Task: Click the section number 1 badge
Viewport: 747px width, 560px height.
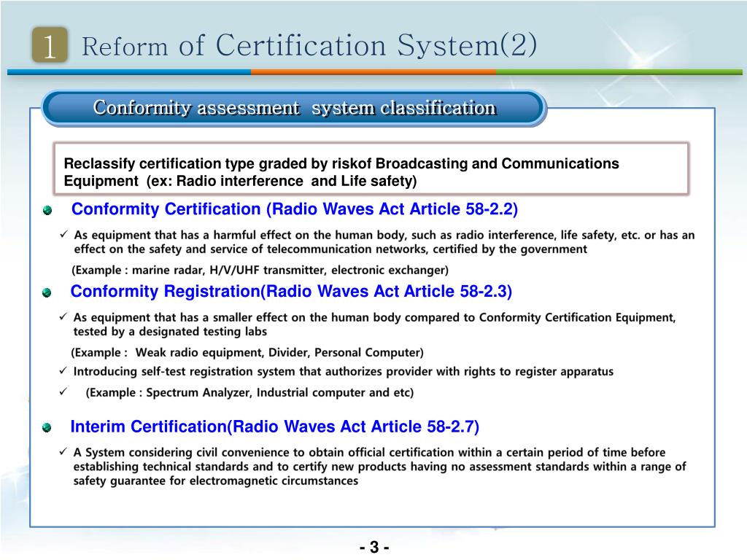Action: point(50,45)
